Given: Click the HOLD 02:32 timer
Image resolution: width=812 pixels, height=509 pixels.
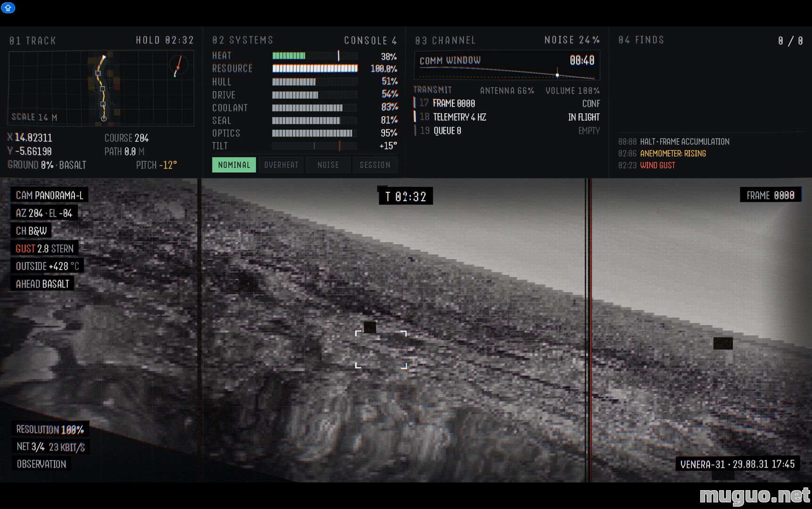Looking at the screenshot, I should pyautogui.click(x=165, y=40).
